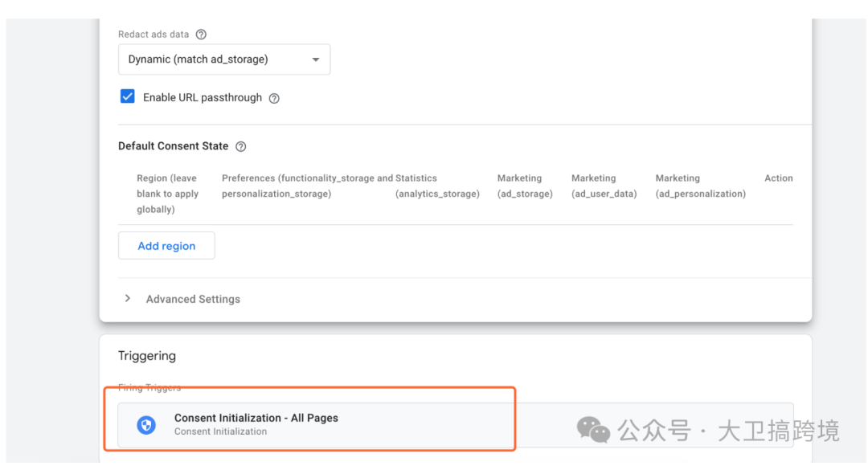Click the Enable URL passthrough label text
This screenshot has width=868, height=466.
click(203, 98)
